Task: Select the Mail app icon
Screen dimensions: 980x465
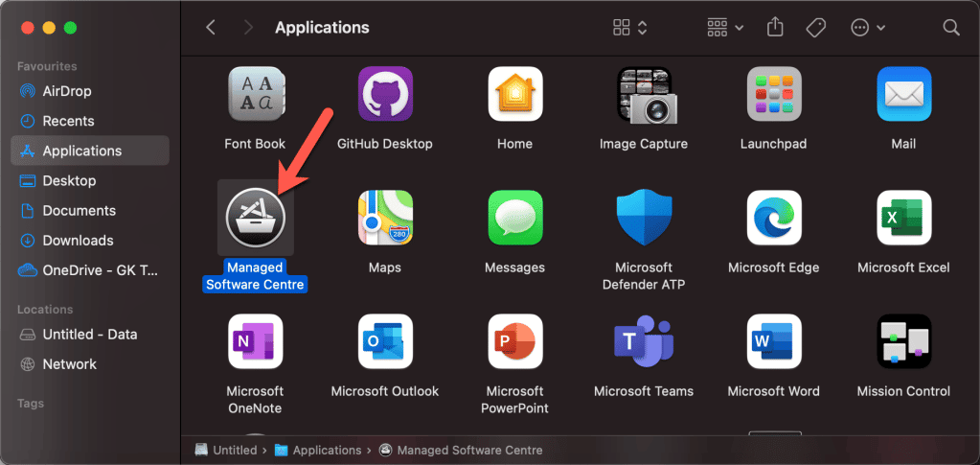Action: pos(903,94)
